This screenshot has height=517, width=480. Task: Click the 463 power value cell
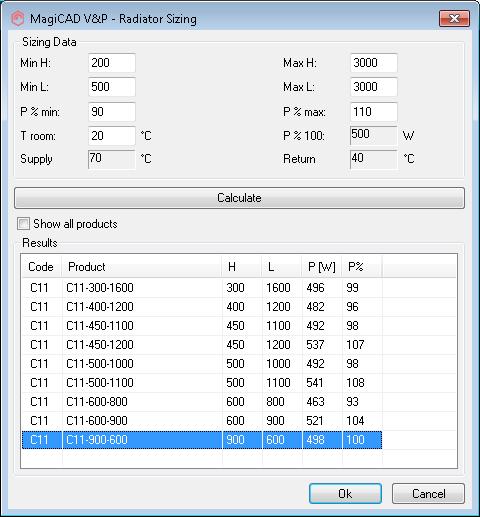(322, 402)
